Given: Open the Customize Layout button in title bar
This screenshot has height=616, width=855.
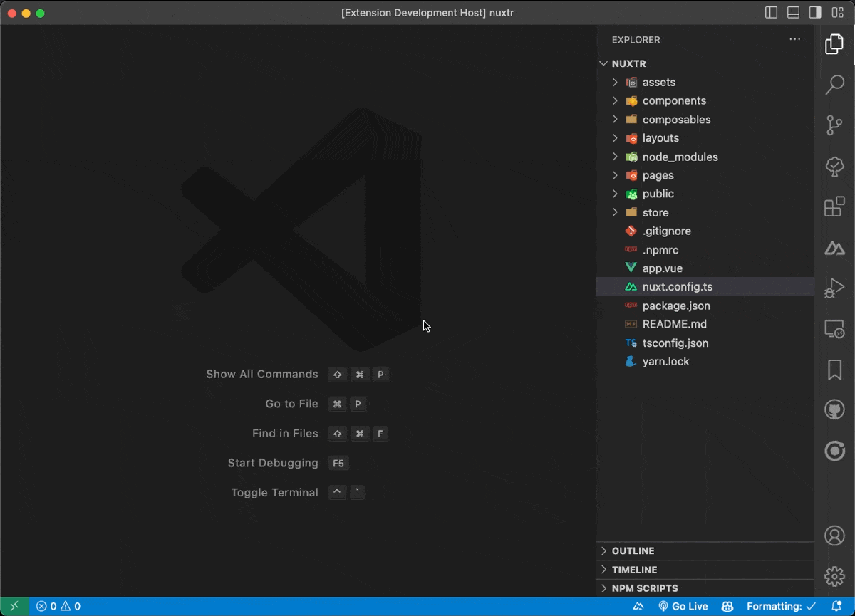Looking at the screenshot, I should [x=838, y=13].
